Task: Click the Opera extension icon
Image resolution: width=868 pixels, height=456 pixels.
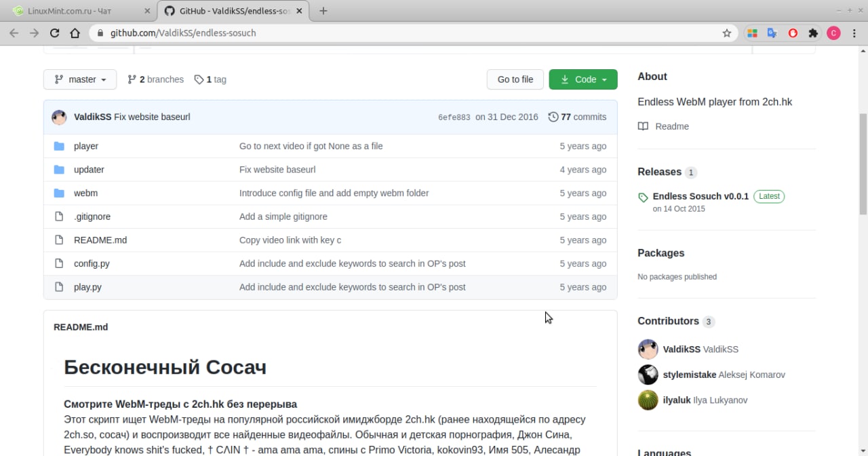Action: pyautogui.click(x=793, y=33)
